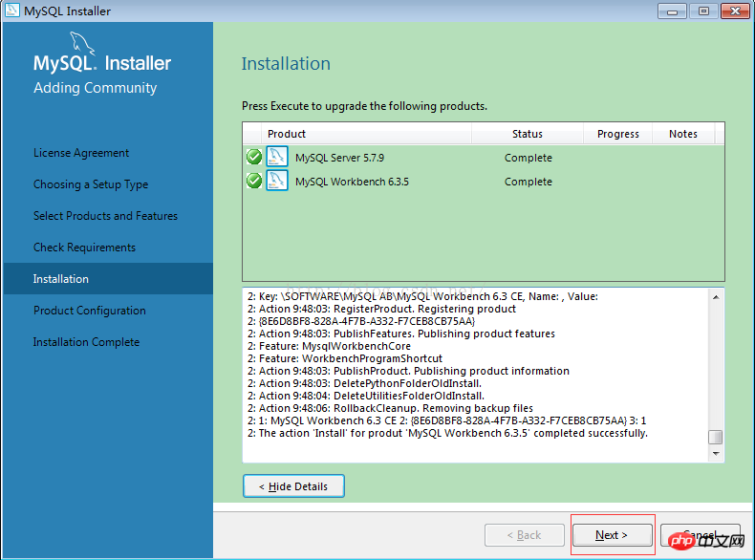Select the MySQL Workbench 6.3.5 row name
This screenshot has width=755, height=560.
pyautogui.click(x=352, y=182)
